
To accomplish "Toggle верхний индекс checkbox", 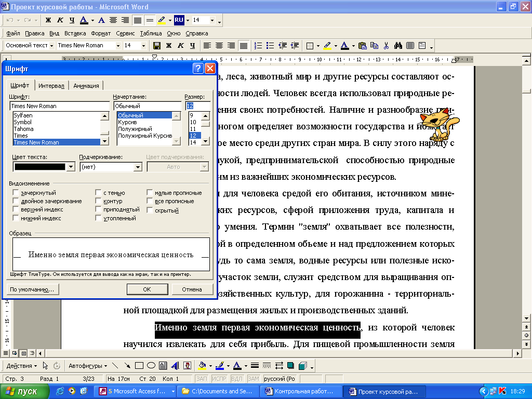I will (16, 209).
